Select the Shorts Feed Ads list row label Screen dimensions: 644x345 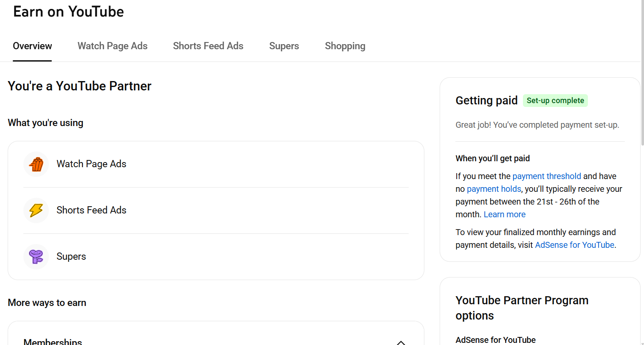tap(91, 210)
